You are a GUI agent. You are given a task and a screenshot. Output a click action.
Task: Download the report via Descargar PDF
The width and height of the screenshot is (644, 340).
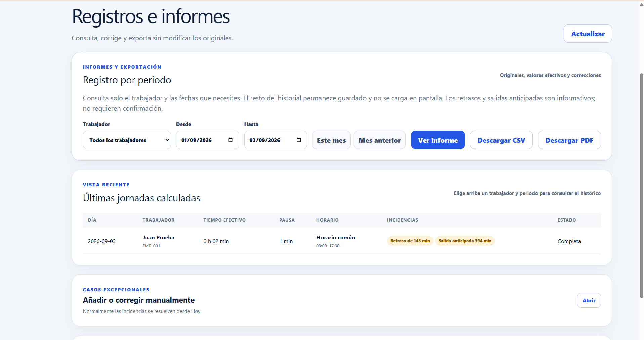click(x=569, y=140)
